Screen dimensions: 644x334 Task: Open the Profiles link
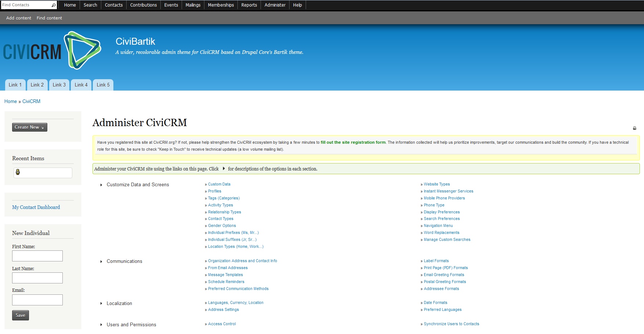click(x=215, y=191)
